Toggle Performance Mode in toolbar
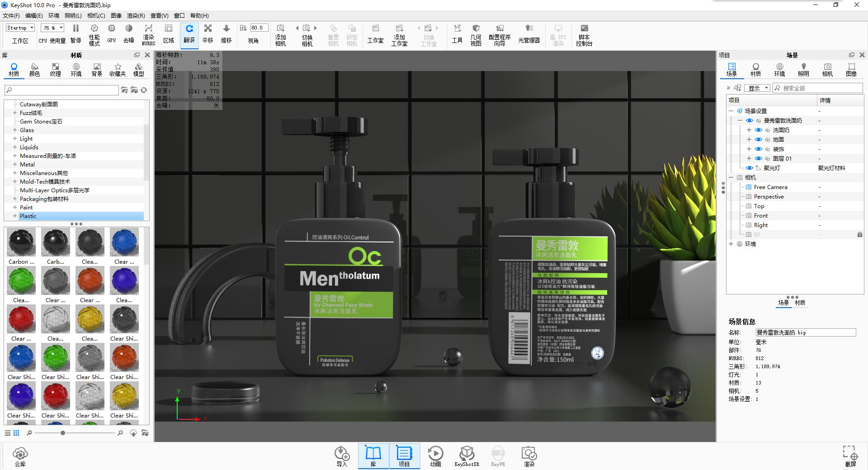Viewport: 868px width, 470px height. coord(94,35)
